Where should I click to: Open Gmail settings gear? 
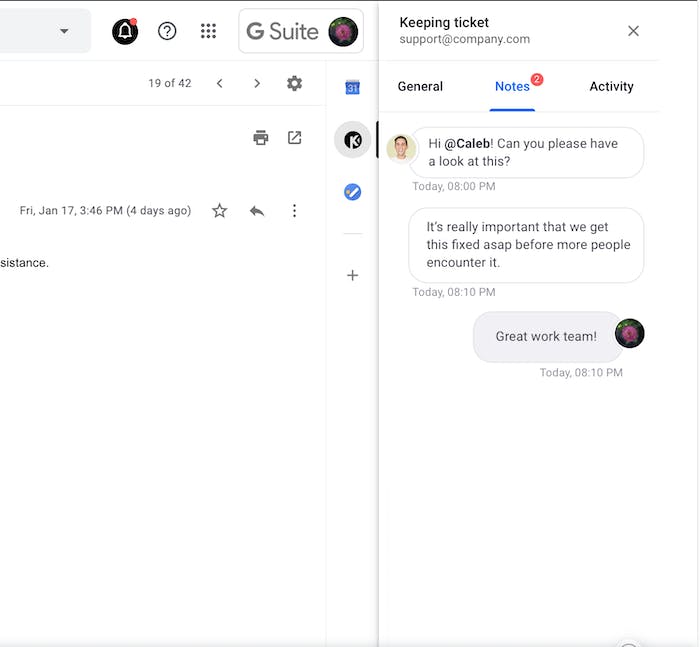coord(294,83)
